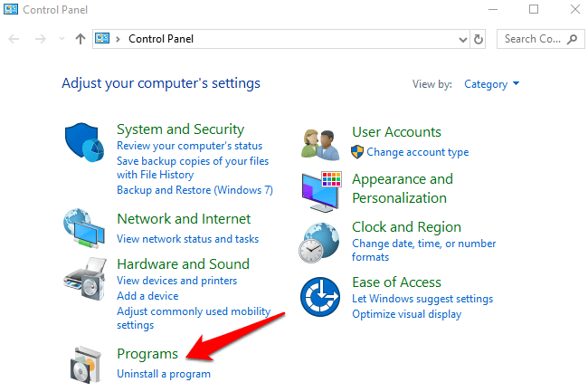Open Network and Internet category

coord(184,219)
